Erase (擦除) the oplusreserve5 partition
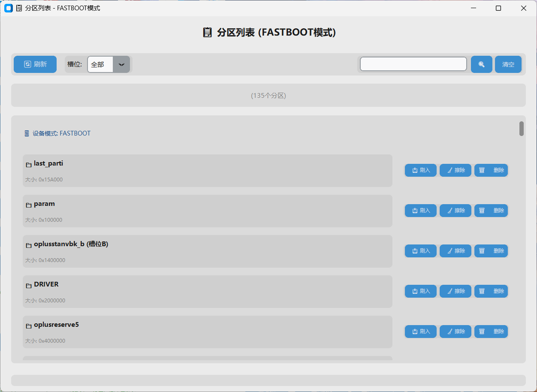 455,332
